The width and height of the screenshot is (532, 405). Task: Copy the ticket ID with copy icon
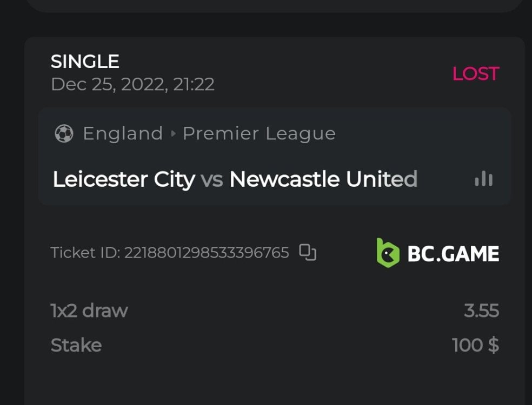click(x=308, y=252)
